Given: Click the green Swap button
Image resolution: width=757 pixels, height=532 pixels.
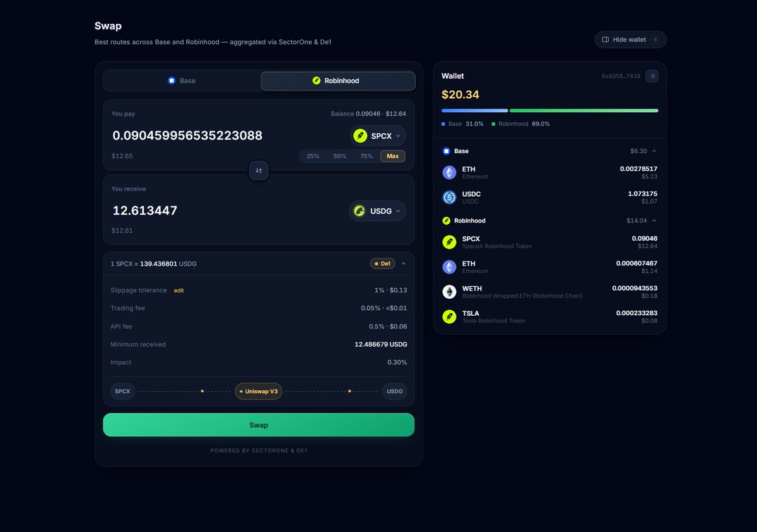Looking at the screenshot, I should pos(259,425).
